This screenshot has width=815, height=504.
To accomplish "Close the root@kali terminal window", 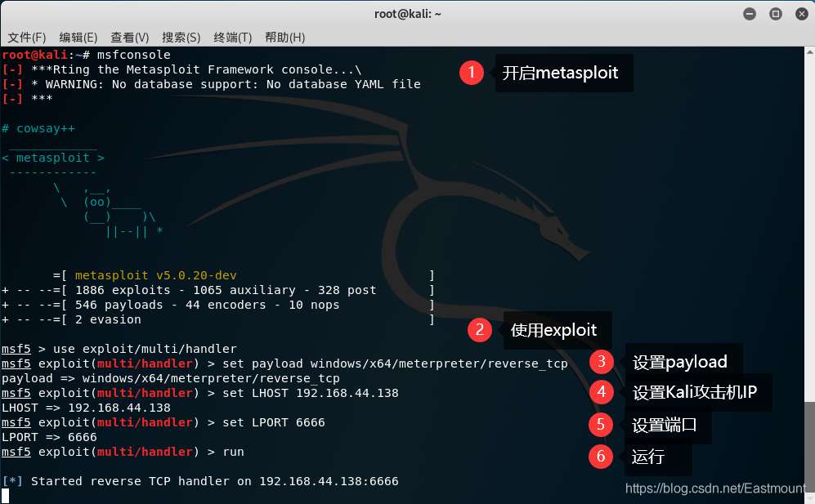I will 802,14.
